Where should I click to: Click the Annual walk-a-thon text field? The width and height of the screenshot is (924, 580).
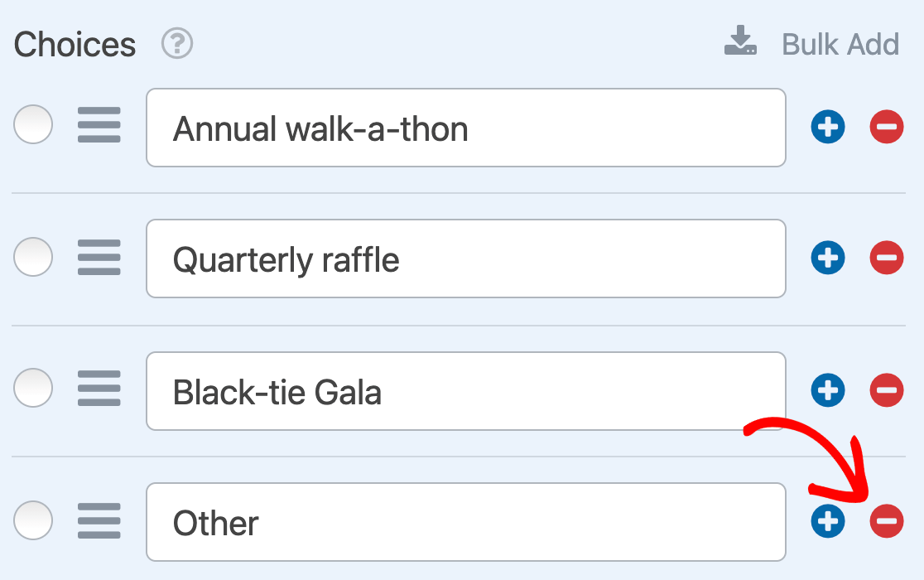point(466,128)
